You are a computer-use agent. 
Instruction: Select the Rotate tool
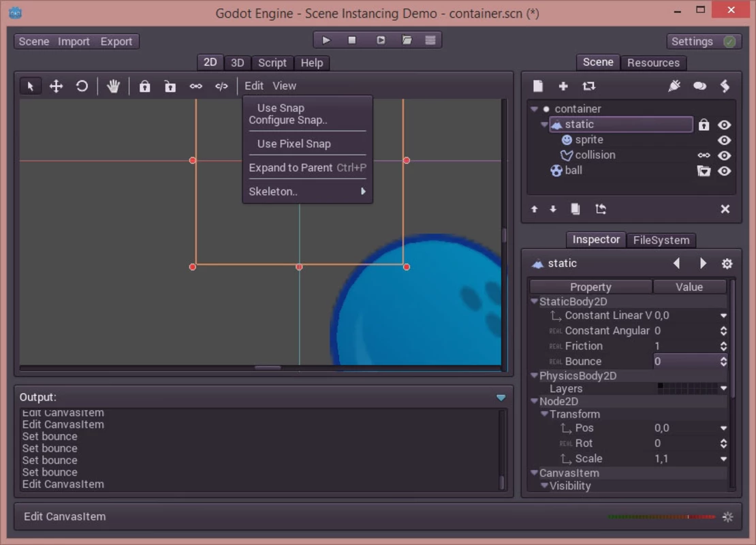point(82,86)
